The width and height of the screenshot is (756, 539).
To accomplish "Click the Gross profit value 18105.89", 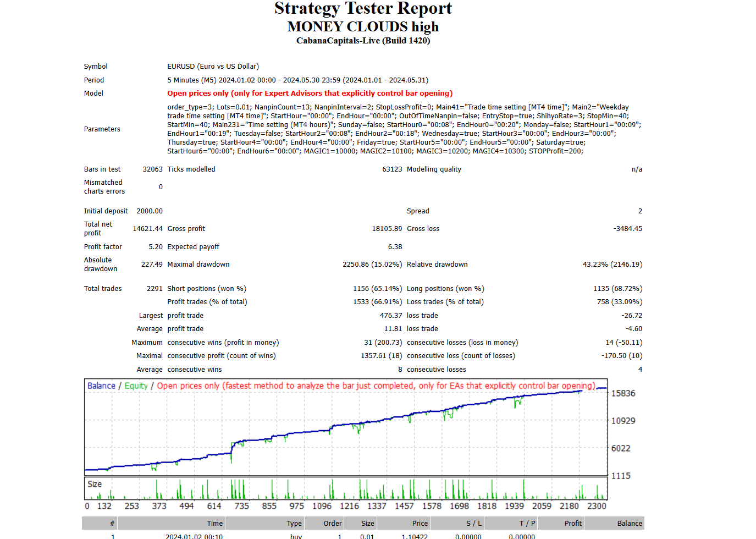I will click(x=387, y=229).
